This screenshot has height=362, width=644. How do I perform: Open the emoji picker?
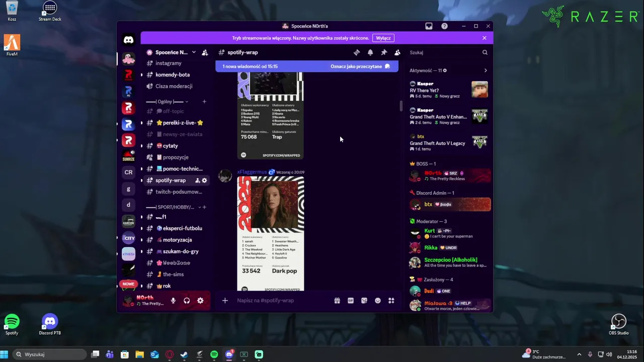pyautogui.click(x=378, y=301)
